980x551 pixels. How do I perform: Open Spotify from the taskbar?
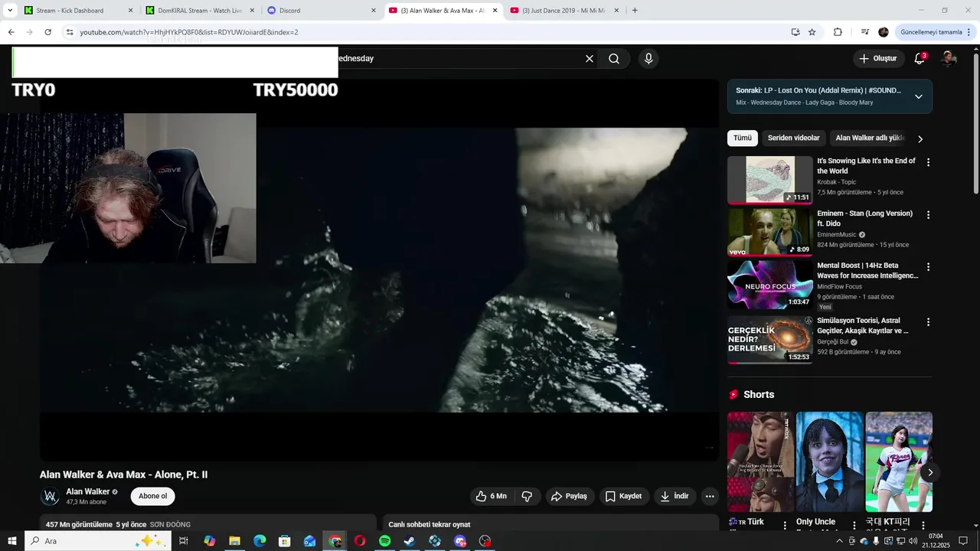(385, 541)
